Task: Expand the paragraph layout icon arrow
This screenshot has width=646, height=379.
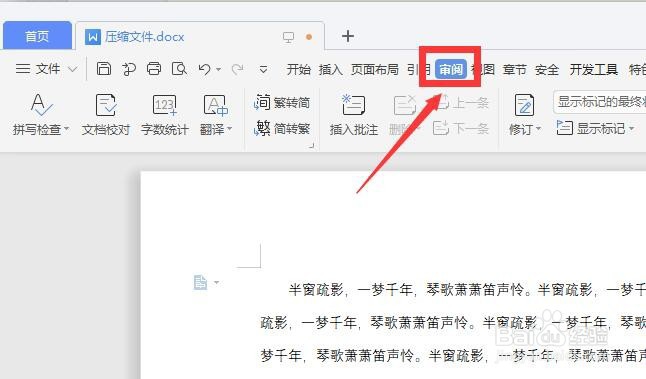Action: tap(216, 283)
